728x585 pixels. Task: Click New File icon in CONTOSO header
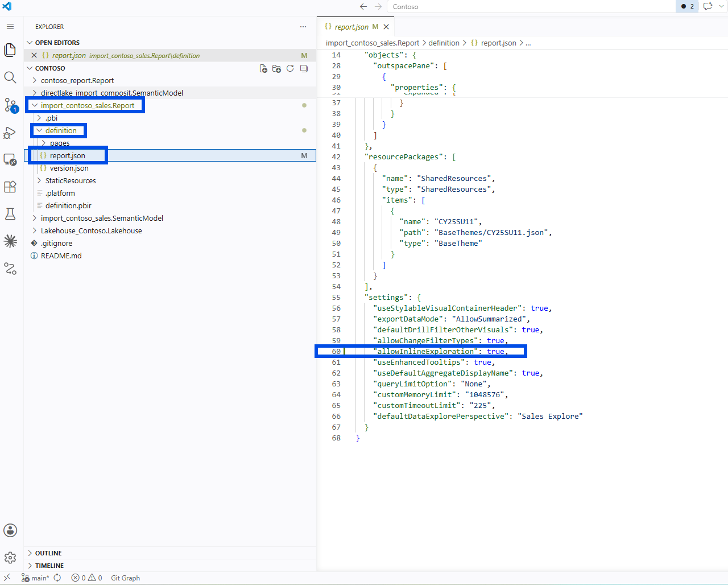(x=263, y=68)
